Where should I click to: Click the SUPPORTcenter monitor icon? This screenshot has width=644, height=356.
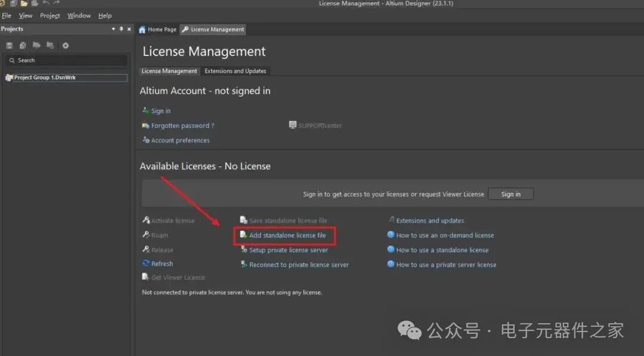point(292,125)
